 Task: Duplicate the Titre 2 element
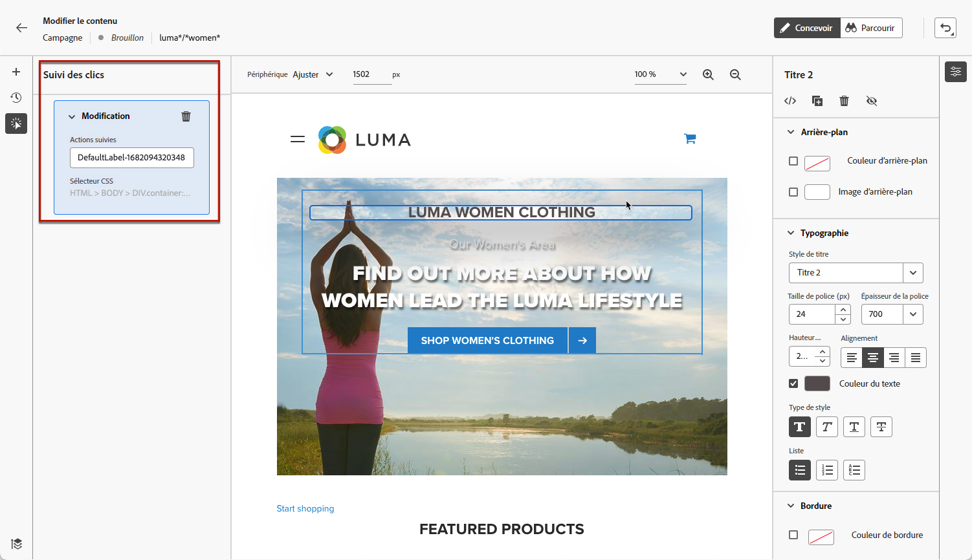coord(817,101)
